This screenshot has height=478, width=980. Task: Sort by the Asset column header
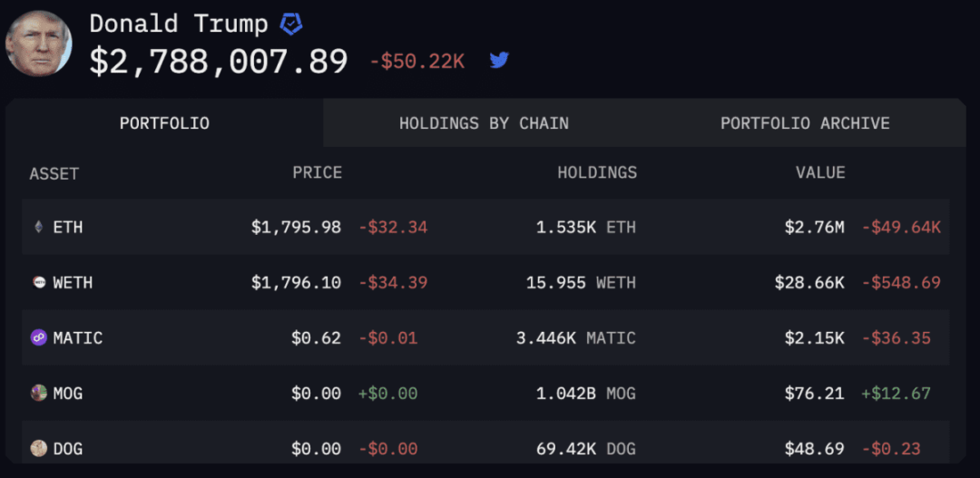coord(54,173)
